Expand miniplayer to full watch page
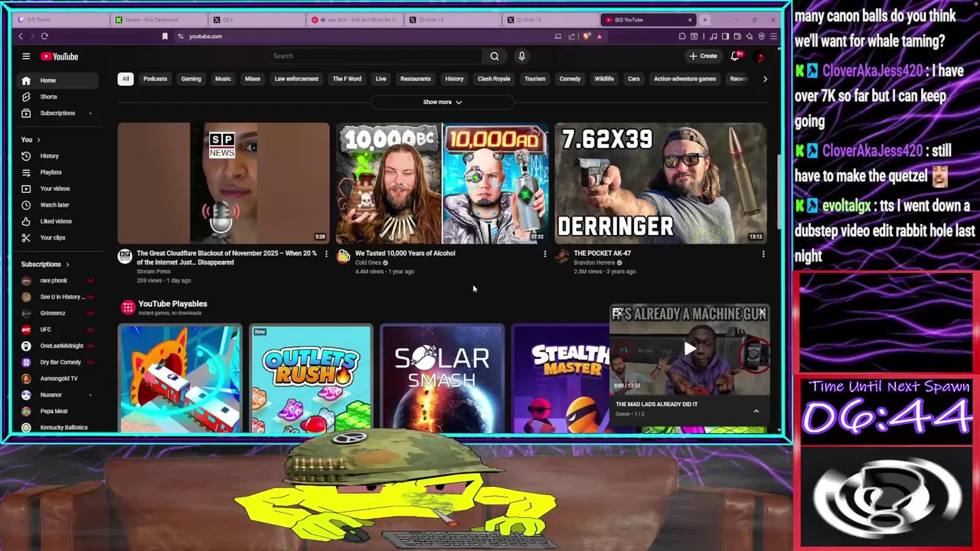The height and width of the screenshot is (551, 980). [x=617, y=313]
